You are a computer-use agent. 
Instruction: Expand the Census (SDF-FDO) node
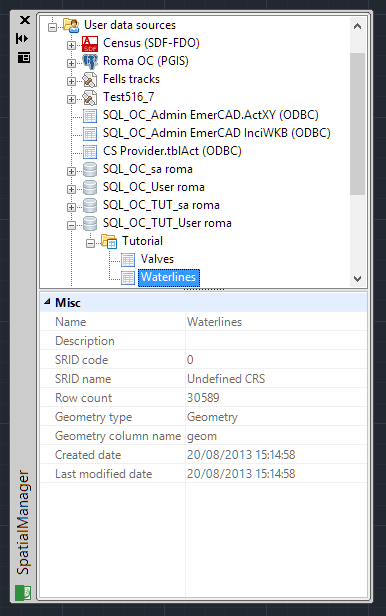tap(71, 45)
